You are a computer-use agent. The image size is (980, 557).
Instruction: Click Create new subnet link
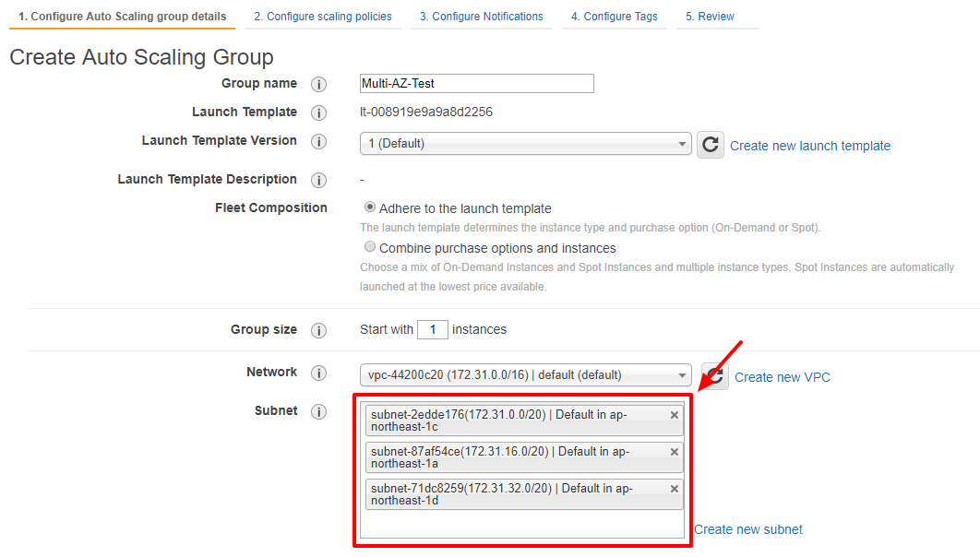coord(747,529)
